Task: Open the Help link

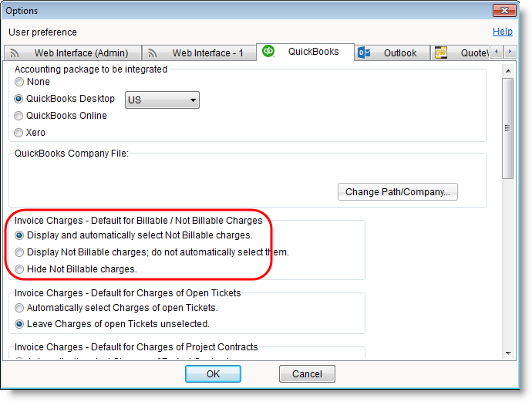Action: point(502,32)
